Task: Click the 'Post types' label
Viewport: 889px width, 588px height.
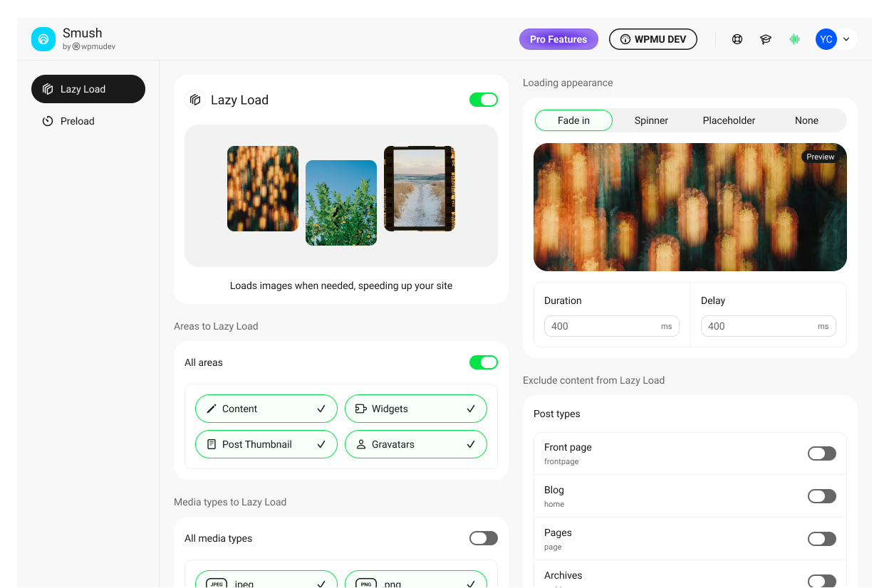Action: (557, 414)
